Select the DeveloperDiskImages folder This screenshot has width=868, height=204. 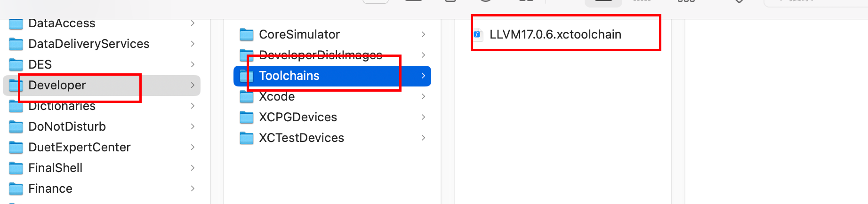332,55
